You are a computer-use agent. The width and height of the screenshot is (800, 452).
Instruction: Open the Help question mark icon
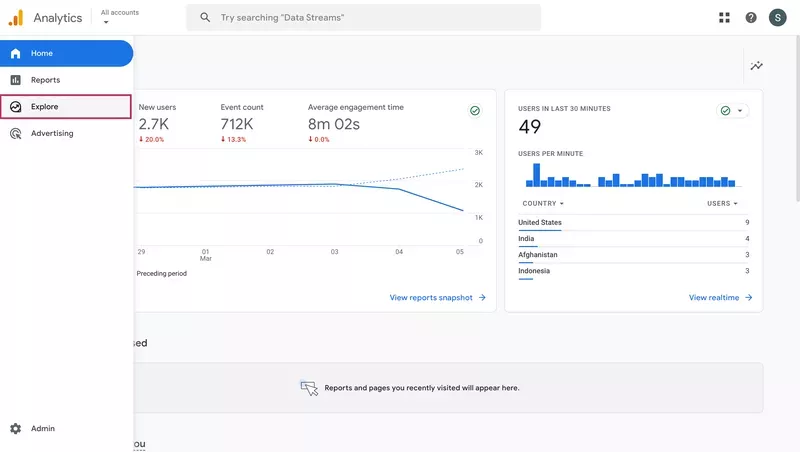(751, 17)
